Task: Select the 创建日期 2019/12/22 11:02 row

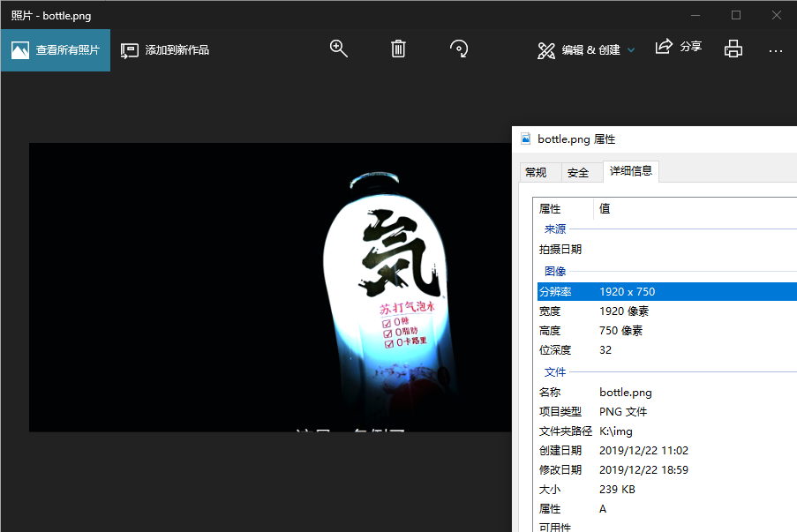Action: 667,451
